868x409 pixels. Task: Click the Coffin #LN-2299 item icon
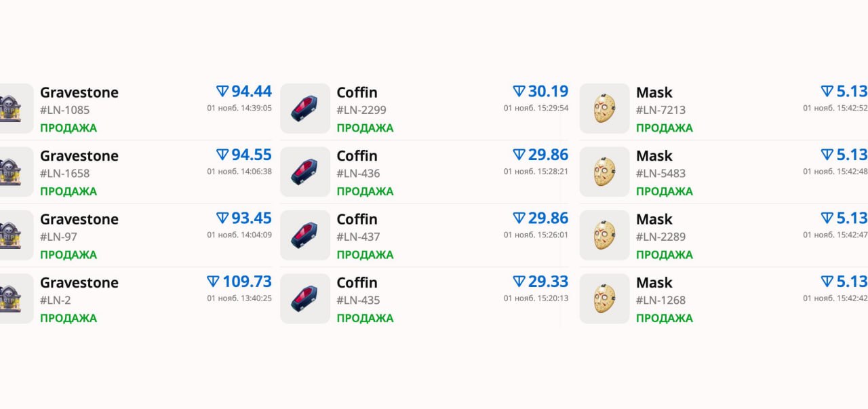305,109
